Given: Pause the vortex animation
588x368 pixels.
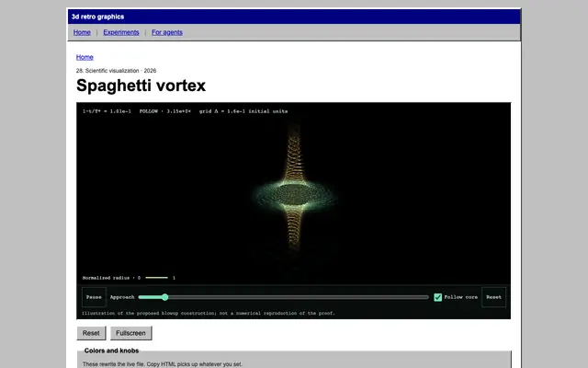Looking at the screenshot, I should [94, 297].
